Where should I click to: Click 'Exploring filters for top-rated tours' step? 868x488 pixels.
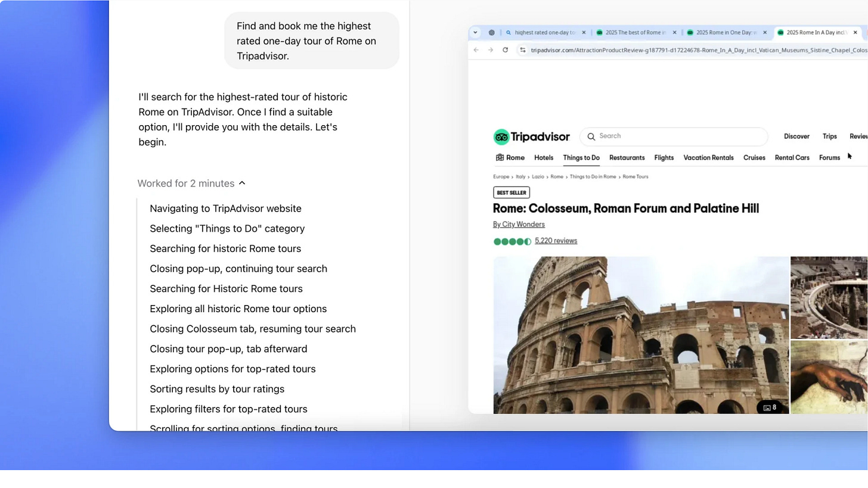tap(228, 409)
